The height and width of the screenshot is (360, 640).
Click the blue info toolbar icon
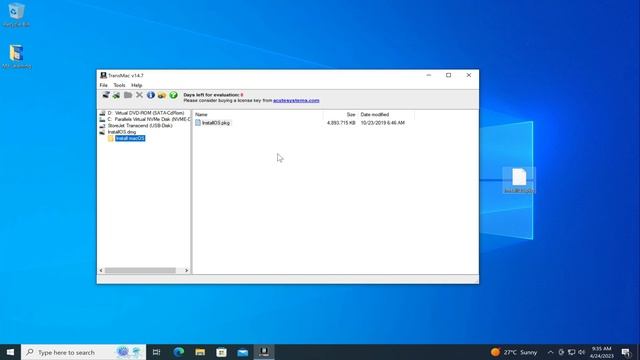[x=151, y=95]
